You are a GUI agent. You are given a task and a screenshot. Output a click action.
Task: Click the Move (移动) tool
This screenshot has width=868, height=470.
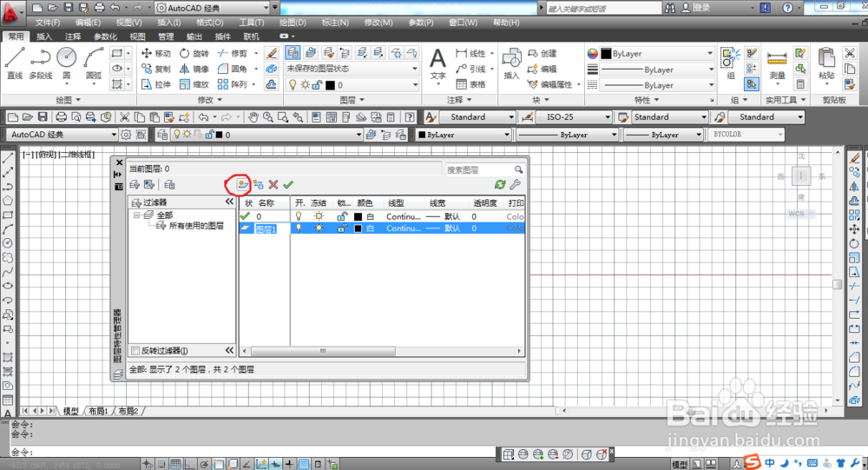[x=156, y=53]
